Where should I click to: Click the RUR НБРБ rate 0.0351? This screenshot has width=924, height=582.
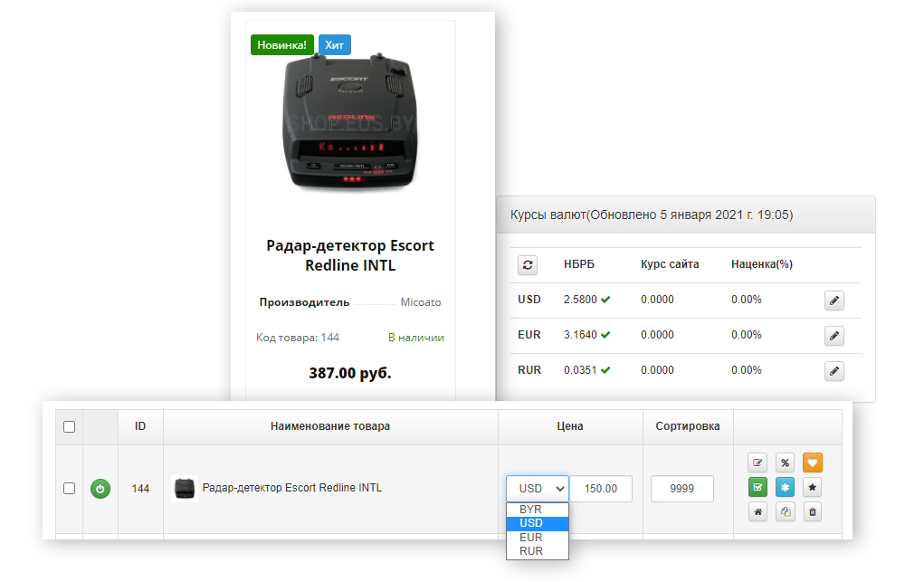click(x=580, y=370)
